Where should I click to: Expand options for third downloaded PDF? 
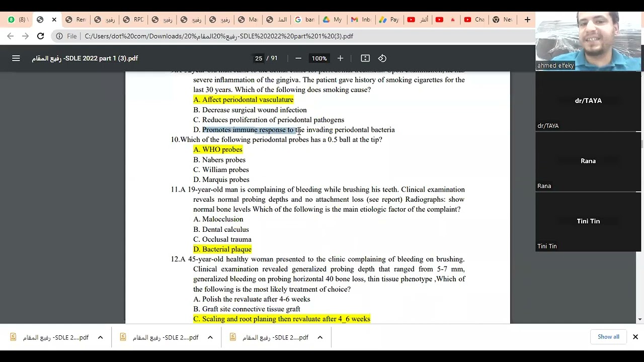[320, 337]
